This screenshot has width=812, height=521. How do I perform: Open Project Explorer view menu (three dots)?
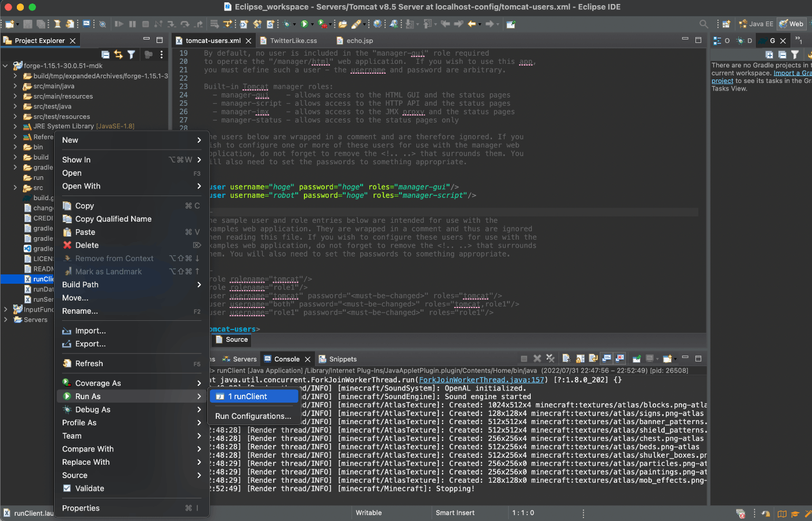click(x=162, y=55)
